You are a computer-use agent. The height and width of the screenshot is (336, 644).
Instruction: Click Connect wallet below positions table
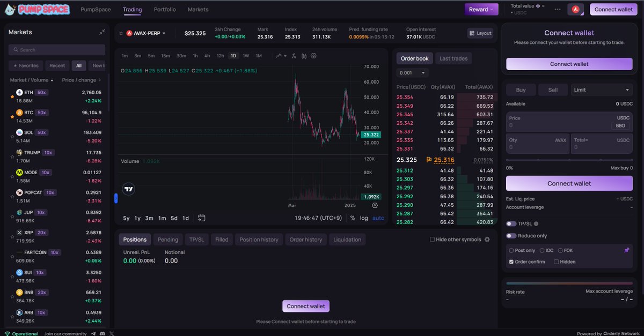[x=306, y=306]
